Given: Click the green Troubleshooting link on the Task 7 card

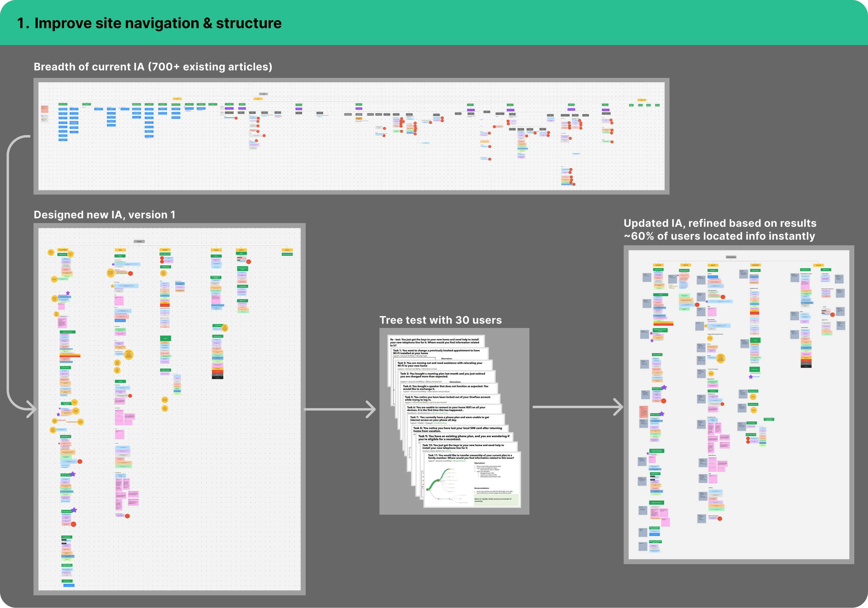Looking at the screenshot, I should click(x=440, y=423).
